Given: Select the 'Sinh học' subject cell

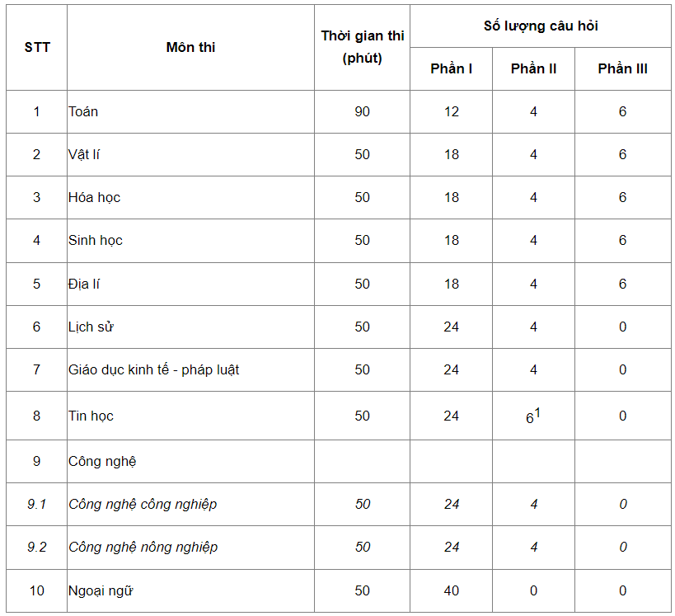Looking at the screenshot, I should (x=190, y=240).
